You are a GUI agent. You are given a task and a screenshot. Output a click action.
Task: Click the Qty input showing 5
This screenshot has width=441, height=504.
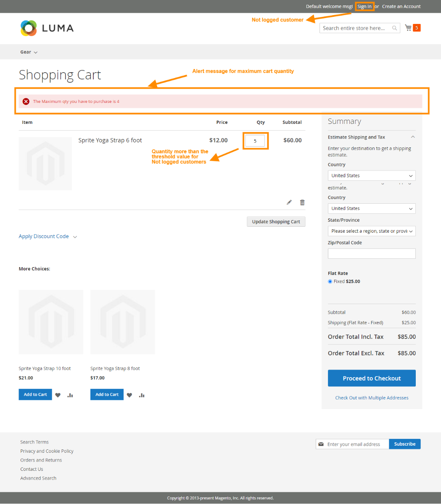[255, 141]
